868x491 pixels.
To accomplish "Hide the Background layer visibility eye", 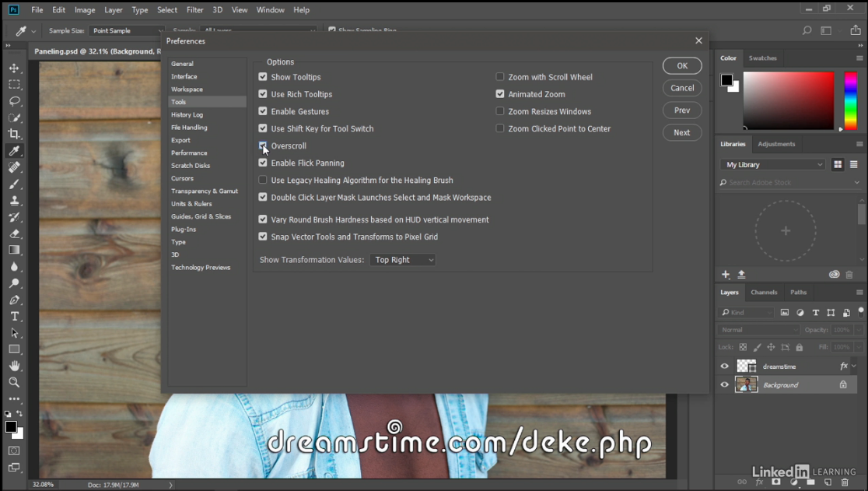I will [725, 384].
